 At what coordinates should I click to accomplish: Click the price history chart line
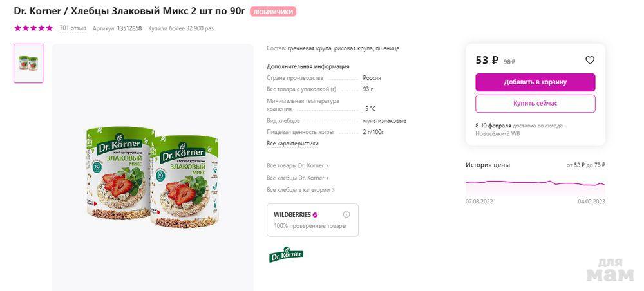[535, 183]
